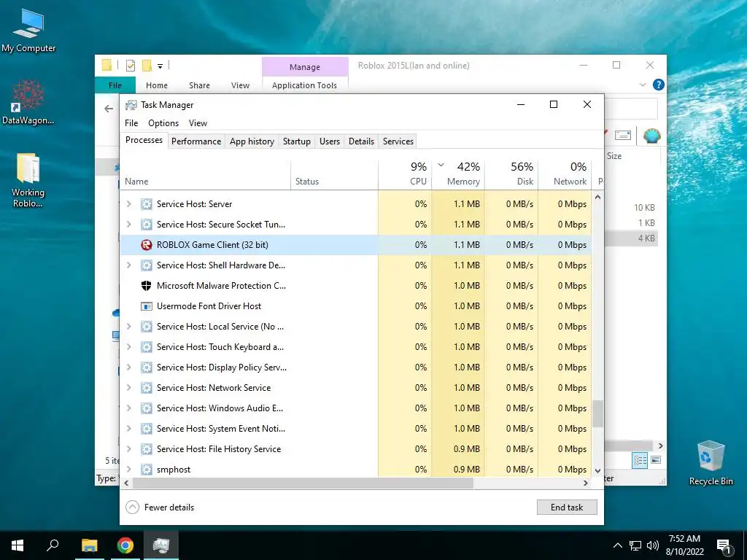The image size is (747, 560).
Task: Click the Service Host: Network Service gear icon
Action: pyautogui.click(x=146, y=388)
